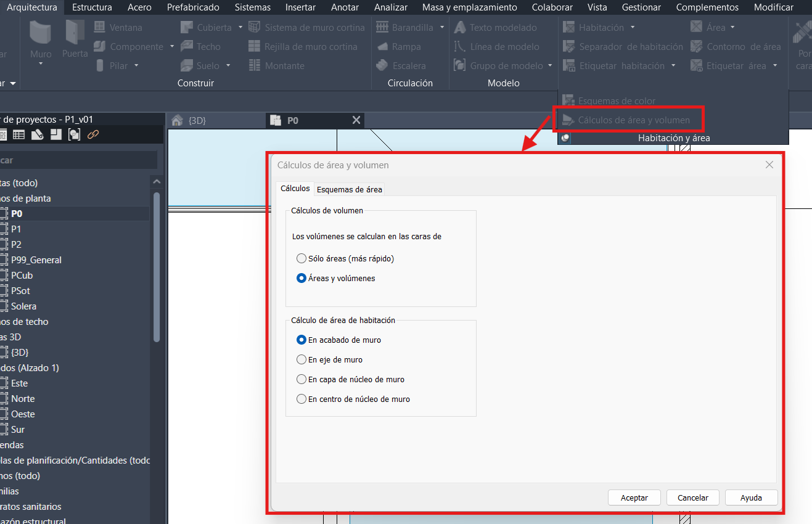This screenshot has height=524, width=812.
Task: Expand the Etiquetar habitación dropdown
Action: 673,66
